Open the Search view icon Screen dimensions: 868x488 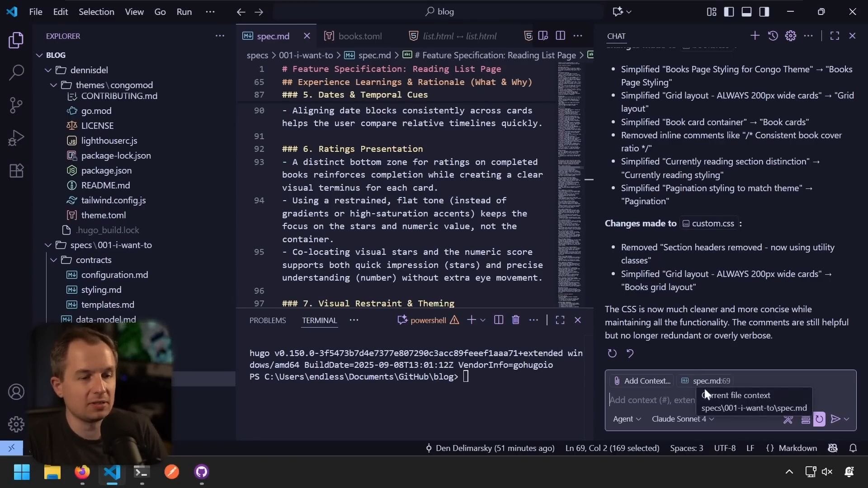16,72
